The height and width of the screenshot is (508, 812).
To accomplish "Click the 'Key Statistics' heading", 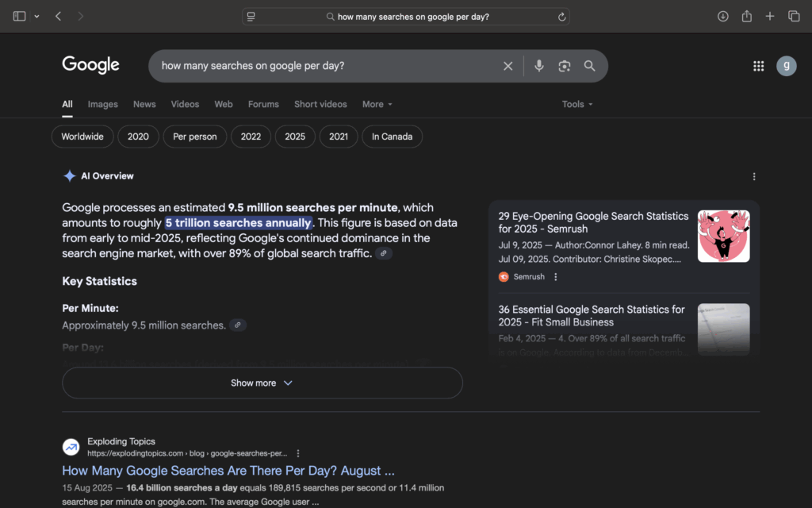I will tap(99, 281).
